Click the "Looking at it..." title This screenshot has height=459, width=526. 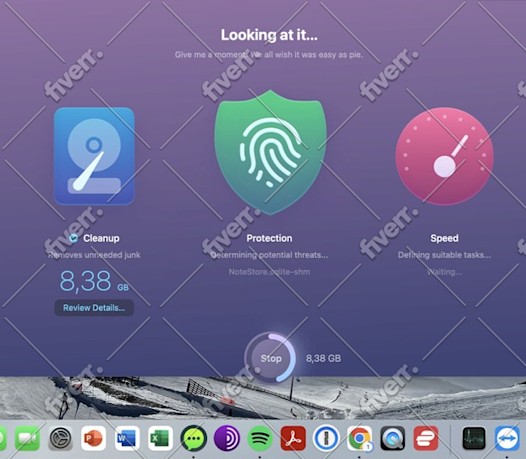click(269, 35)
